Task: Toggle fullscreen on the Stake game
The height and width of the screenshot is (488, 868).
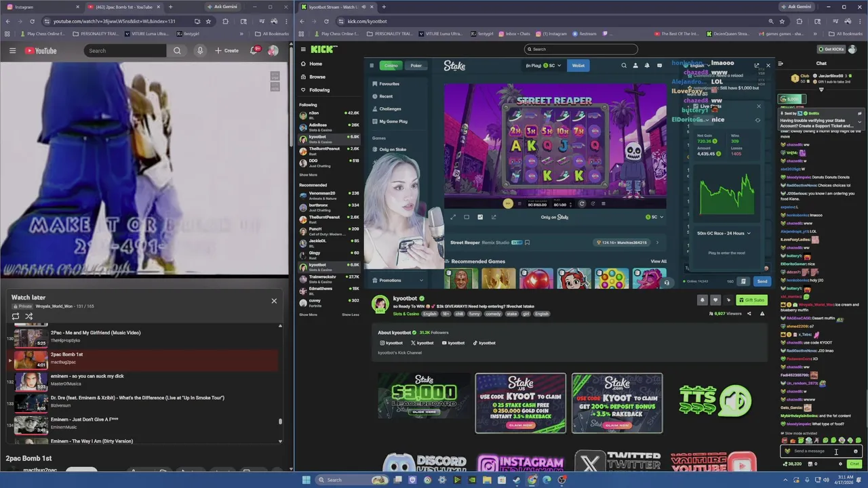Action: click(x=453, y=217)
